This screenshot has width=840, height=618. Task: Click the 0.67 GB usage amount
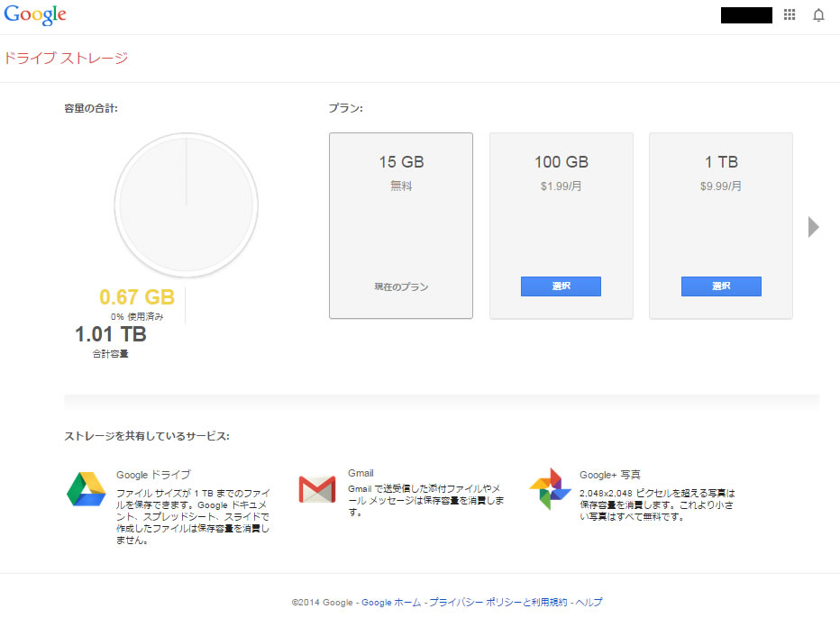pos(136,297)
